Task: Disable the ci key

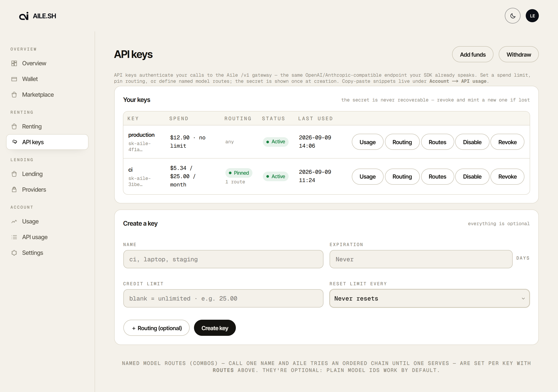Action: [472, 177]
